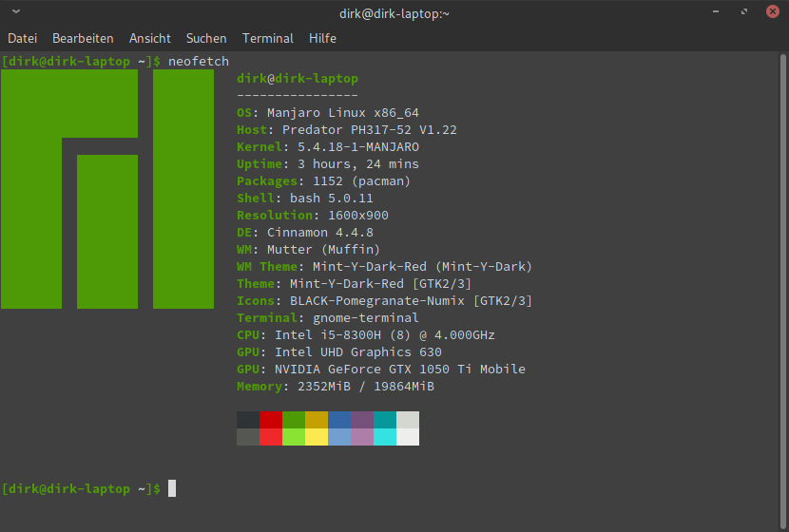The height and width of the screenshot is (532, 789).
Task: Close the terminal with red X button
Action: [x=773, y=12]
